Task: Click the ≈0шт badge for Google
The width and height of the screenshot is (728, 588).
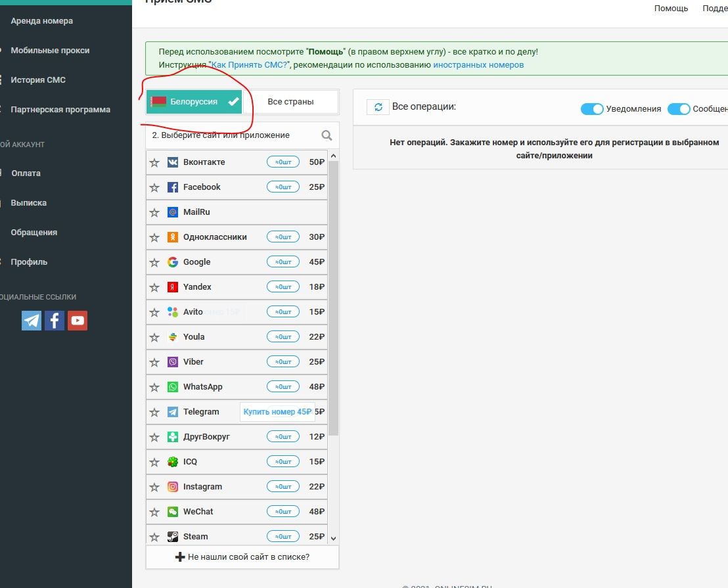Action: [283, 261]
